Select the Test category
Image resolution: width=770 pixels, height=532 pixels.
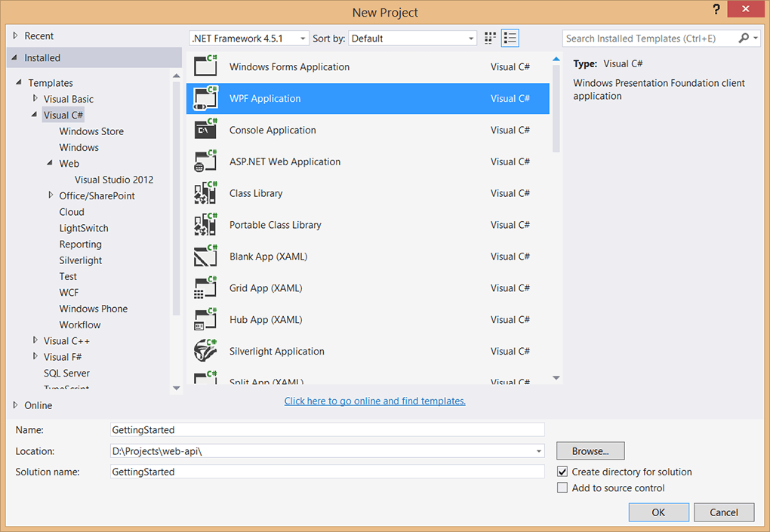click(x=68, y=276)
